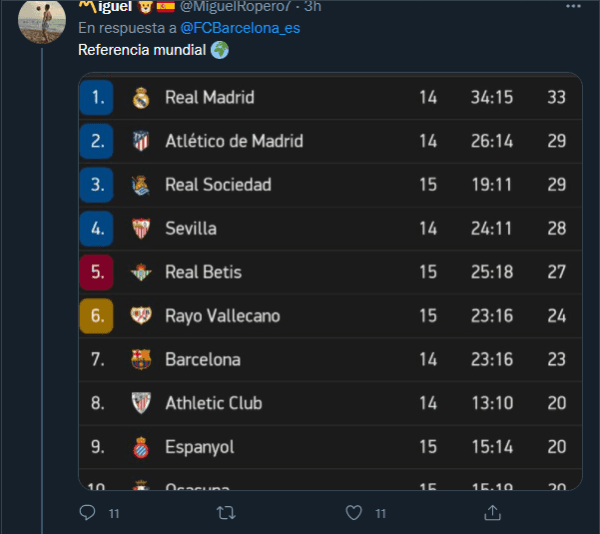The height and width of the screenshot is (534, 600).
Task: Click the Barcelona club crest
Action: coord(141,360)
